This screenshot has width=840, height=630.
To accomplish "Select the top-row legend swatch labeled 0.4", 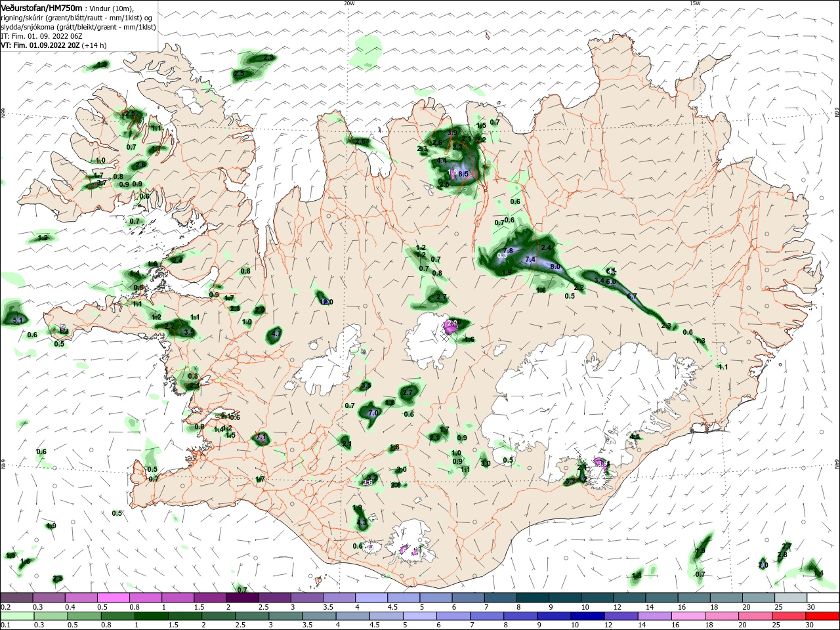I will [81, 597].
